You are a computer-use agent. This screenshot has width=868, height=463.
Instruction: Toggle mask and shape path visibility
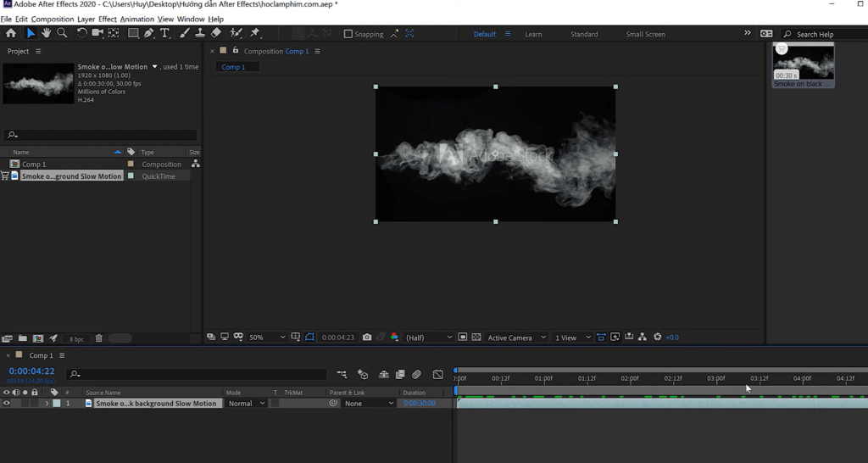pos(309,337)
